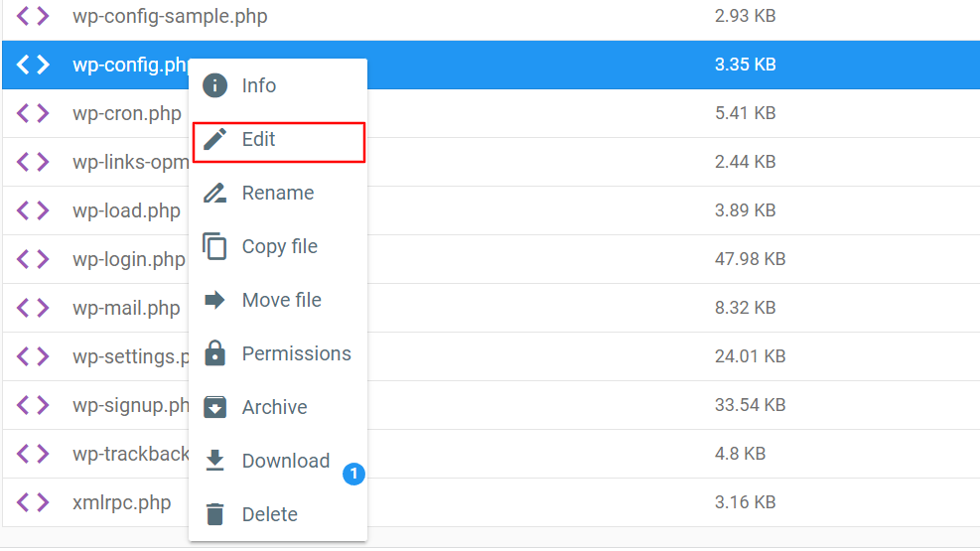Click the Move file arrow icon
Image resolution: width=980 pixels, height=551 pixels.
tap(214, 300)
